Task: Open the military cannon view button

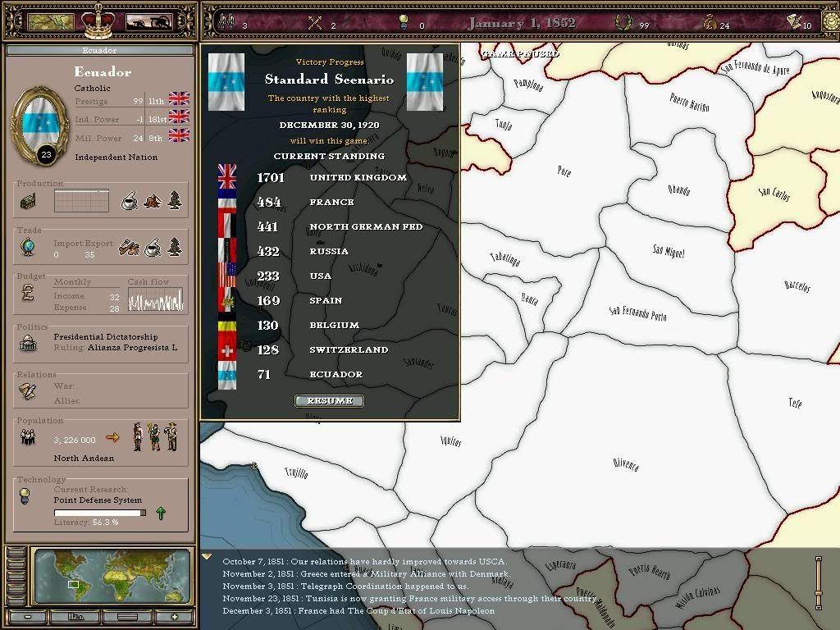Action: click(148, 21)
